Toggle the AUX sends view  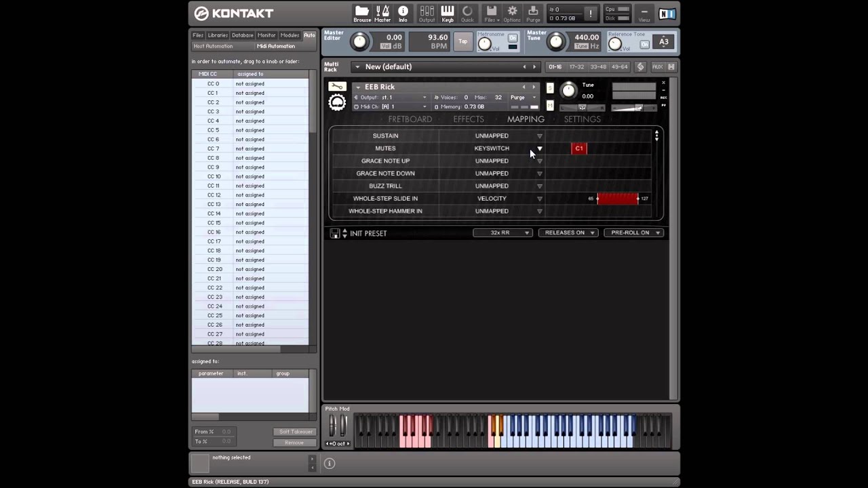[x=657, y=67]
